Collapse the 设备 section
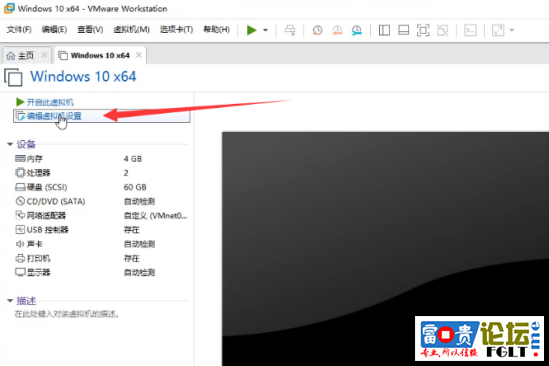 (10, 144)
